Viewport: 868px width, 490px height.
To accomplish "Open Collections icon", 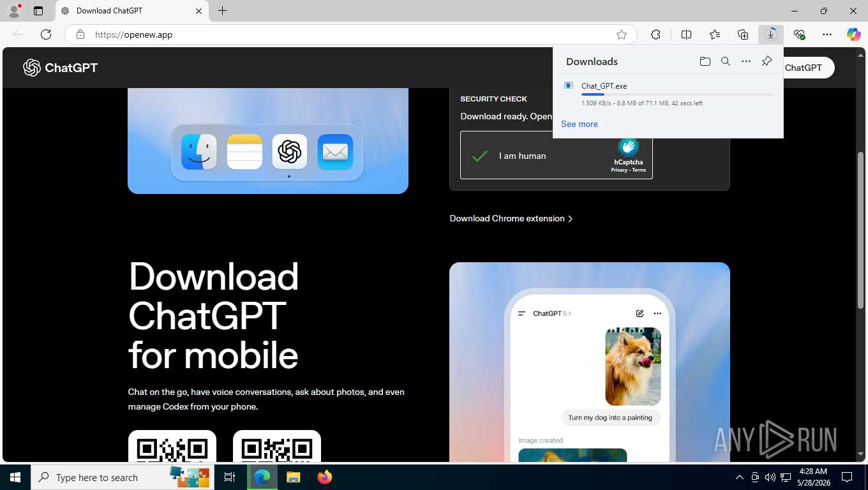I will pos(743,34).
